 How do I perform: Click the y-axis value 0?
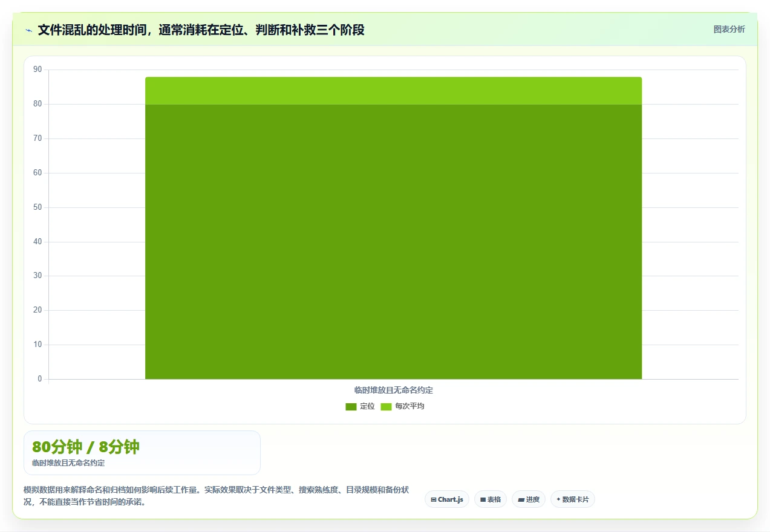pyautogui.click(x=40, y=379)
